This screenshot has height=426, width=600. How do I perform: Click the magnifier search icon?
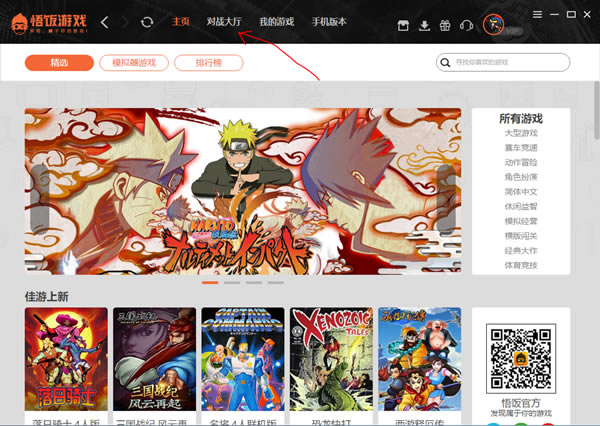point(445,62)
